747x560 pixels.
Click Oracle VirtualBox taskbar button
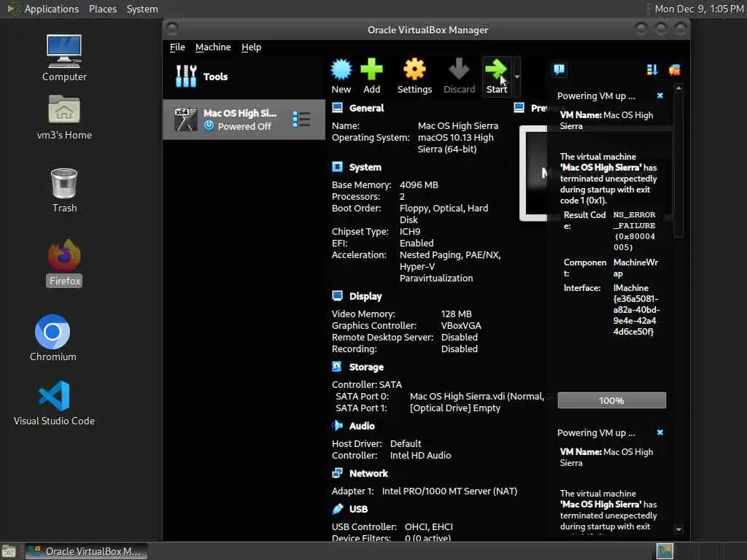click(x=86, y=551)
